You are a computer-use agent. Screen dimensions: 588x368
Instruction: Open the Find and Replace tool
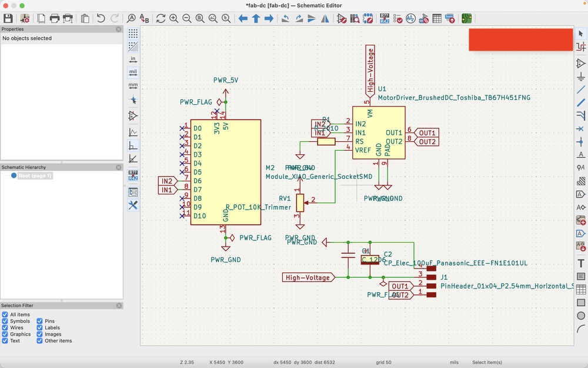144,18
